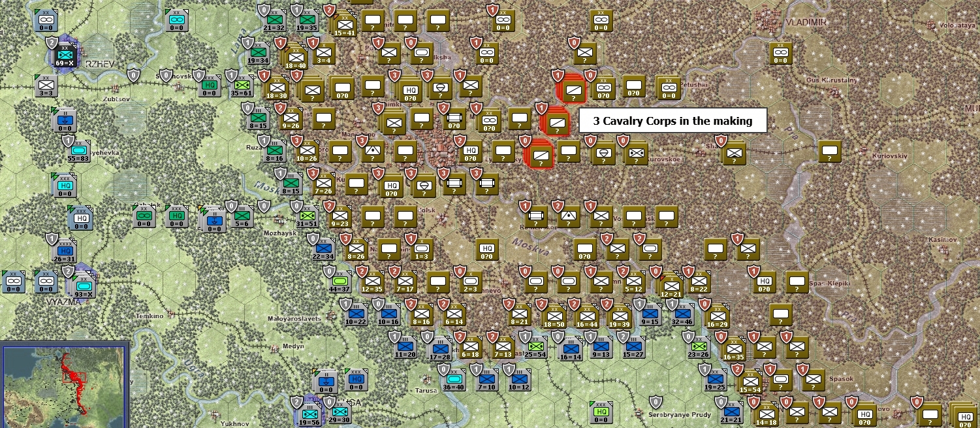Select Soviet division 8=22
Image resolution: width=980 pixels, height=428 pixels.
tap(699, 281)
